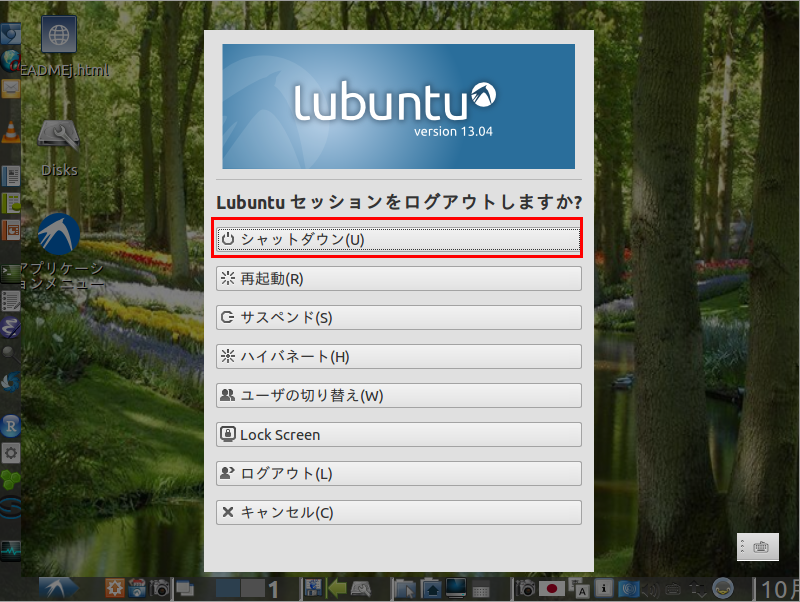Viewport: 800px width, 602px height.
Task: Launch Chromium from the left sidebar
Action: point(10,34)
